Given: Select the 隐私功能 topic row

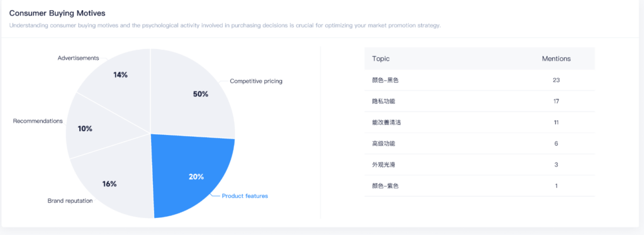Looking at the screenshot, I should tap(479, 101).
